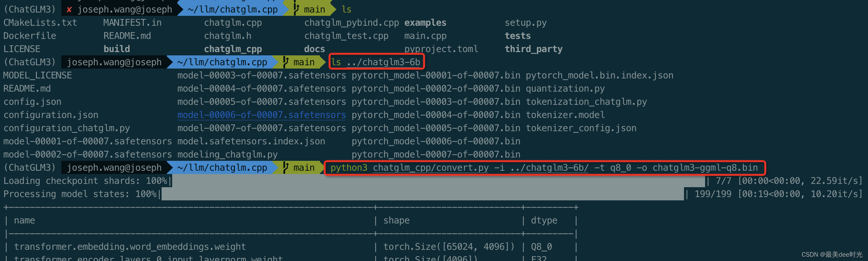This screenshot has width=868, height=261.
Task: Click the examples directory
Action: point(425,22)
